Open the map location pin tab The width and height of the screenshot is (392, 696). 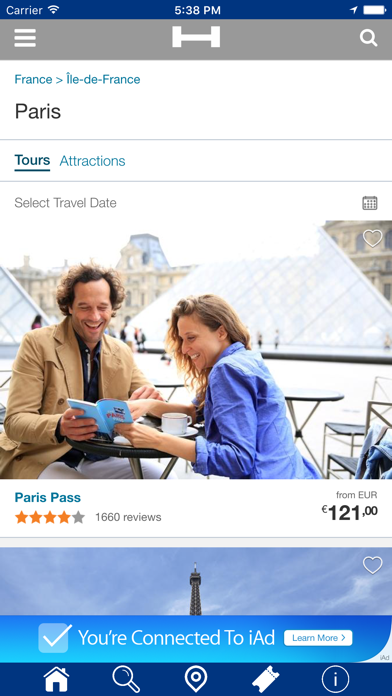click(196, 679)
